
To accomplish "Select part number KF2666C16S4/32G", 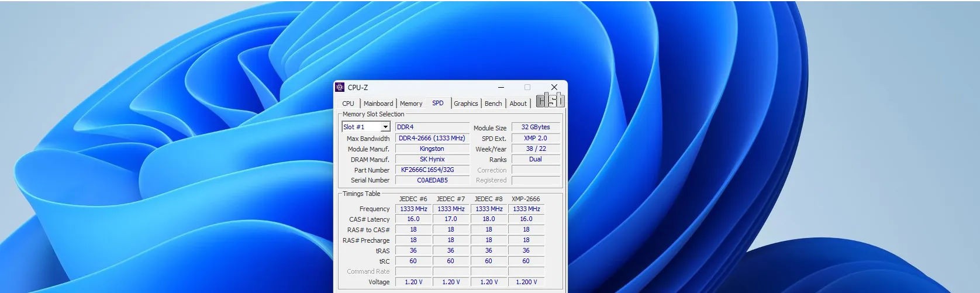I will tap(432, 170).
